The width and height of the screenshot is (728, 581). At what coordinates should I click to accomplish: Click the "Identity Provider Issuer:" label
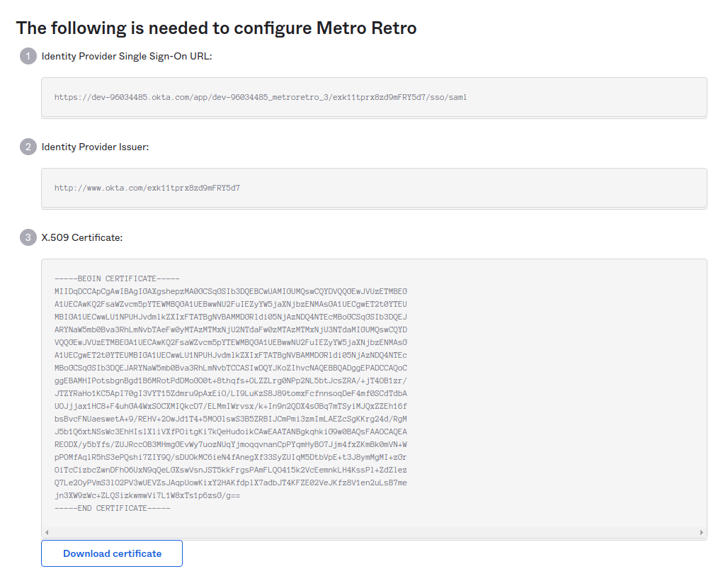point(95,147)
